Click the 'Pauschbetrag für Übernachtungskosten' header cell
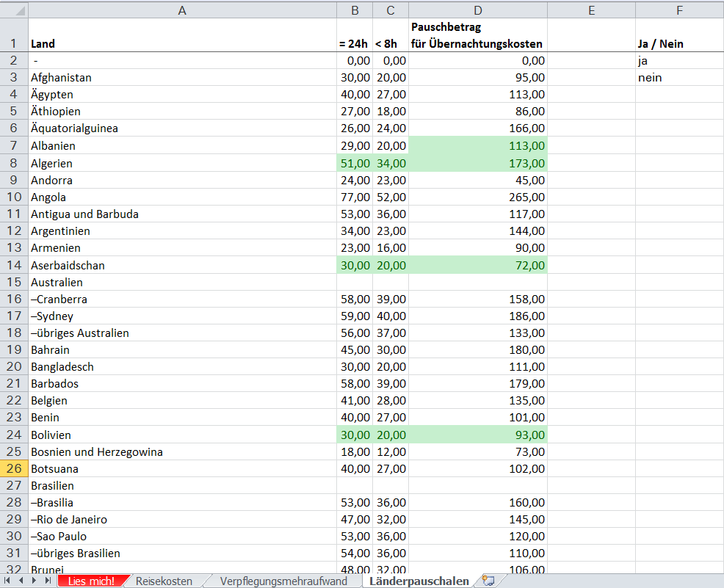Screen dimensions: 724x588 pos(477,36)
